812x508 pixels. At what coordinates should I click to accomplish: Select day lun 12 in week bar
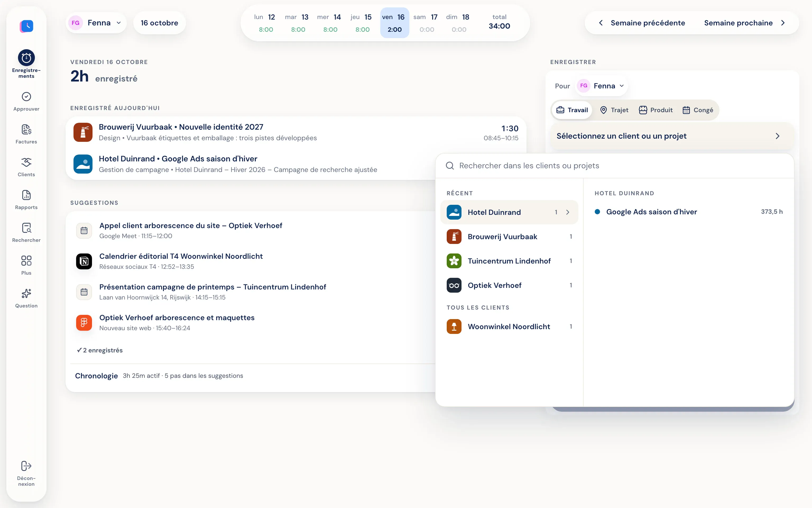[265, 23]
